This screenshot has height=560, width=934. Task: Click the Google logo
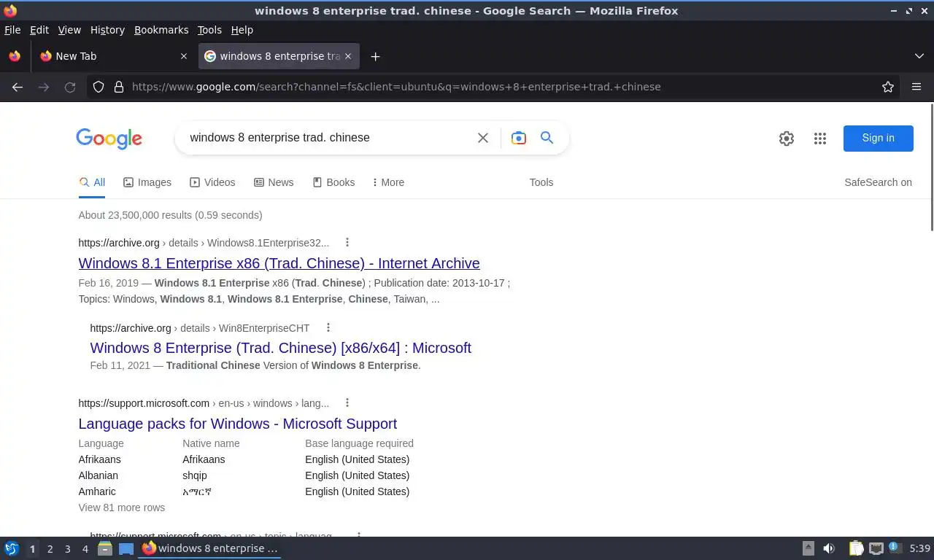click(x=109, y=139)
